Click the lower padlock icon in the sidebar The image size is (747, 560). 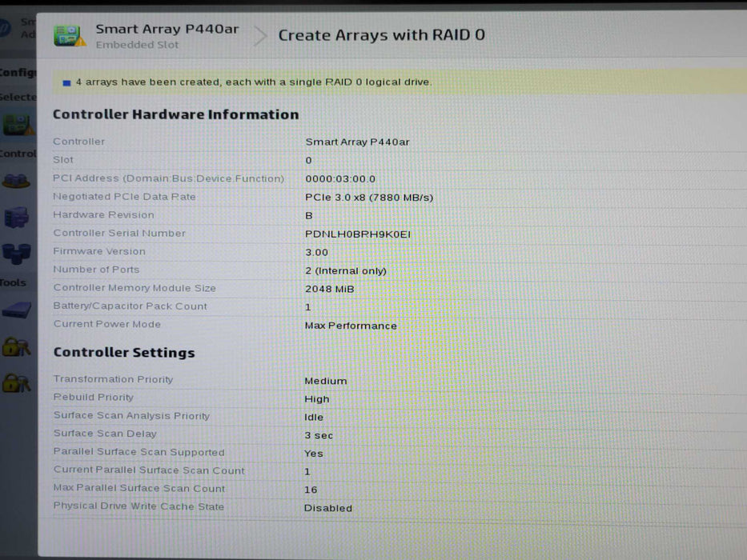tap(16, 382)
